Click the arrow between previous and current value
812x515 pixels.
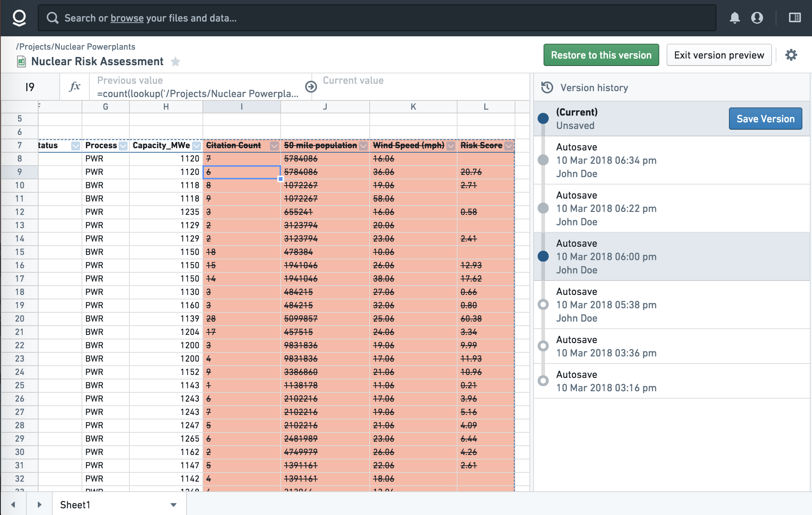(311, 87)
